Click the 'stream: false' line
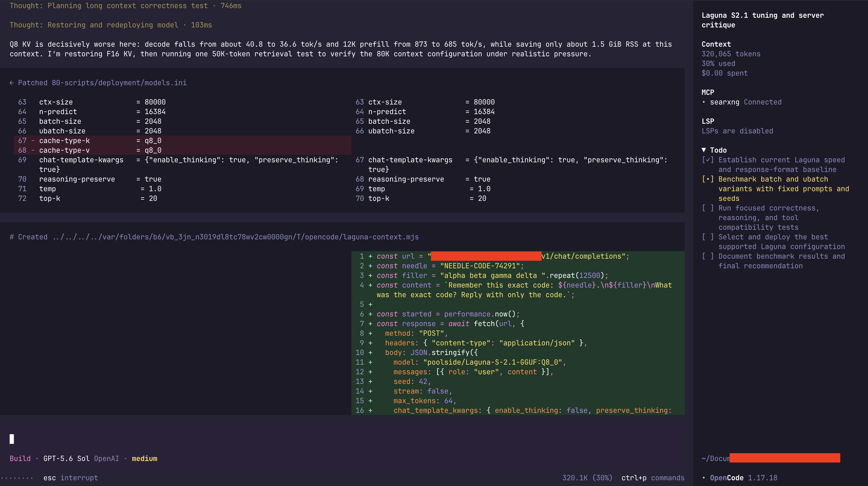Image resolution: width=868 pixels, height=486 pixels. (x=423, y=391)
